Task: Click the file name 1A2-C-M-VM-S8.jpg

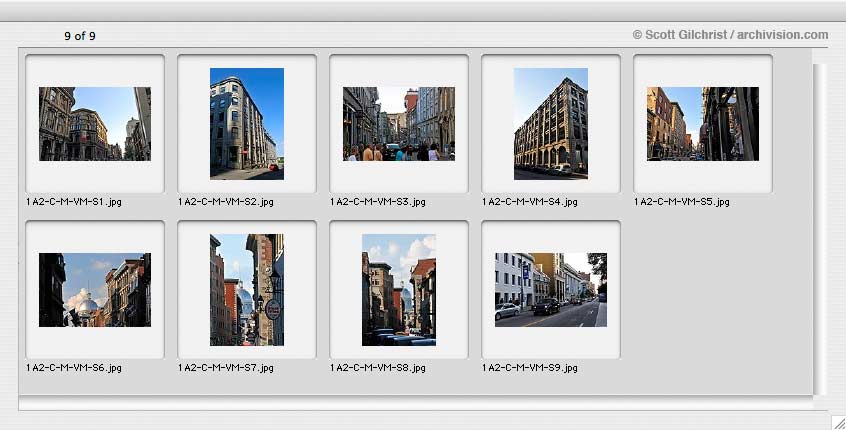Action: (x=378, y=368)
